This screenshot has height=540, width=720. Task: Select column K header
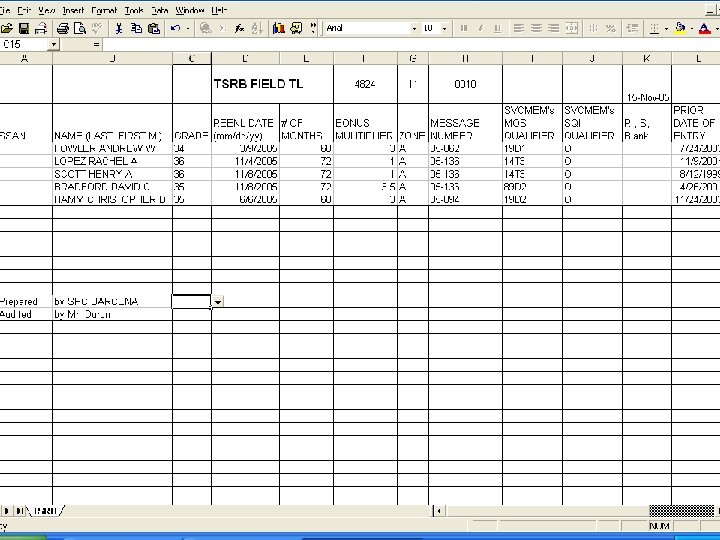(x=647, y=58)
